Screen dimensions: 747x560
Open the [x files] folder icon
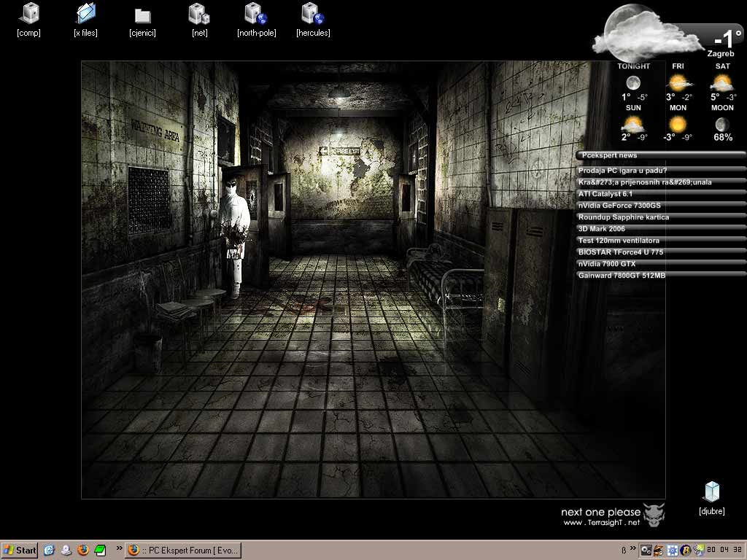coord(85,13)
